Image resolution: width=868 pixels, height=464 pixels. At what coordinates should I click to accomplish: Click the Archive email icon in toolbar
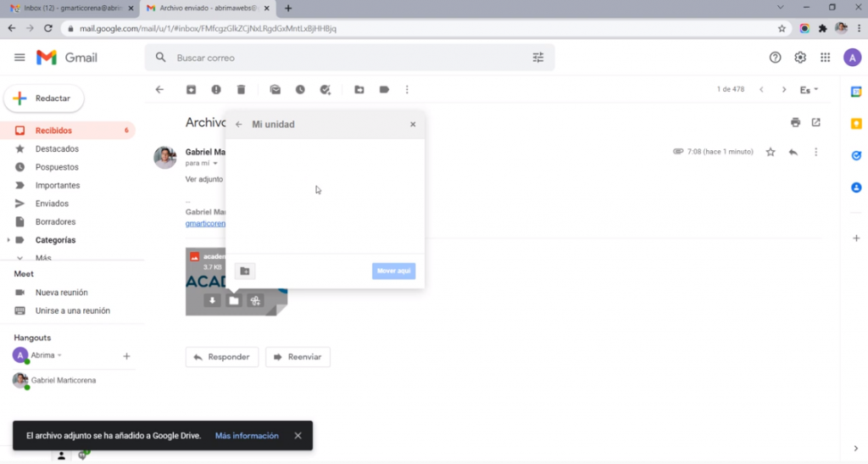point(191,90)
